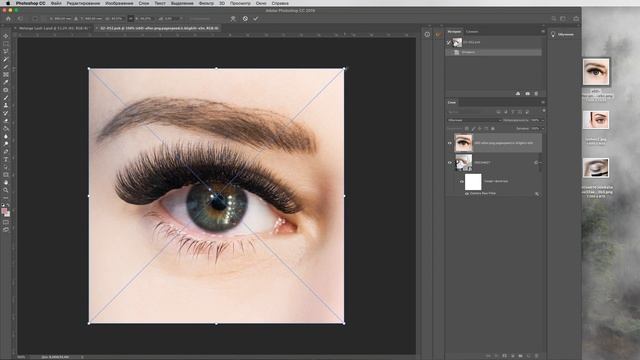Switch to the first document tab
The image size is (640, 360).
53,29
